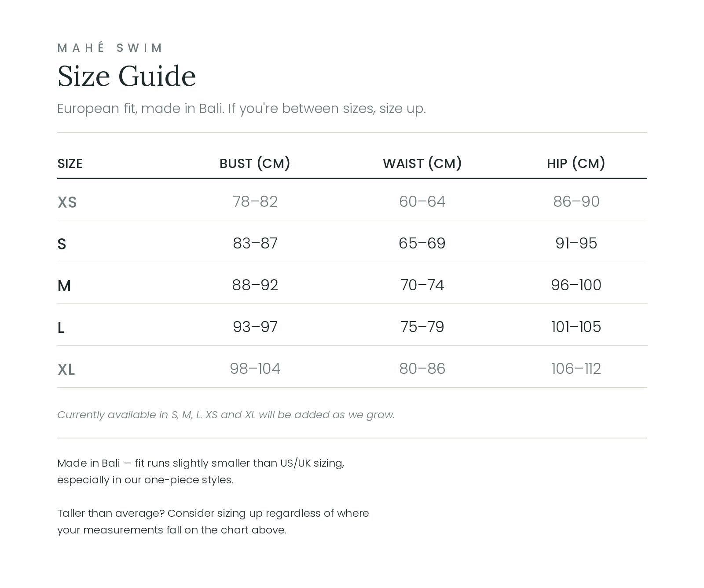Click the L size row label
The width and height of the screenshot is (704, 588).
point(61,328)
